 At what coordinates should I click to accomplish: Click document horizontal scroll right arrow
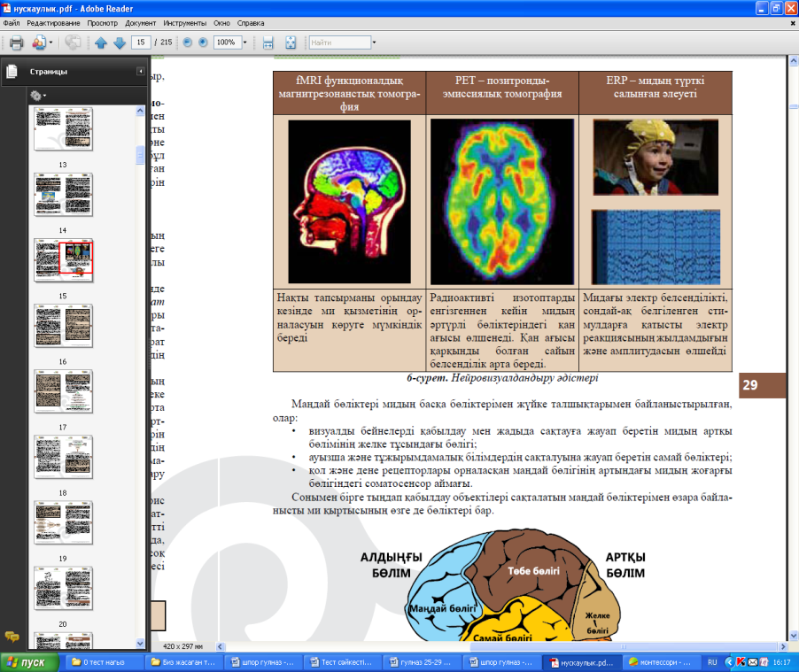pos(783,646)
